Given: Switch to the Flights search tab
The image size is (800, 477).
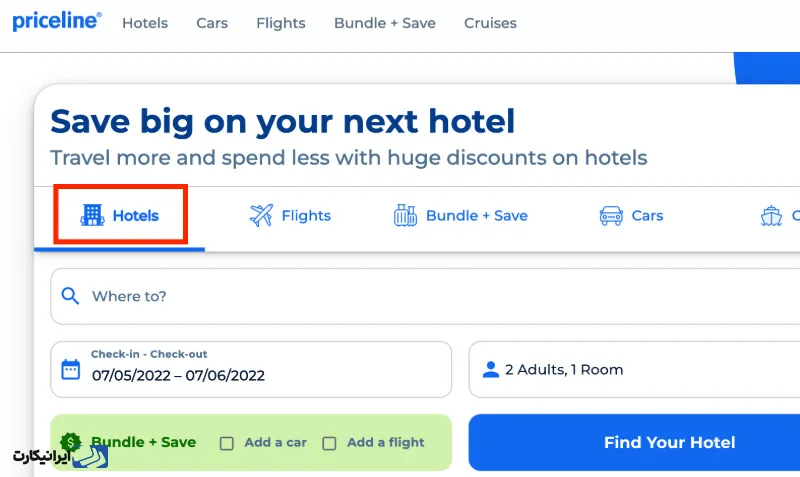Looking at the screenshot, I should tap(305, 215).
